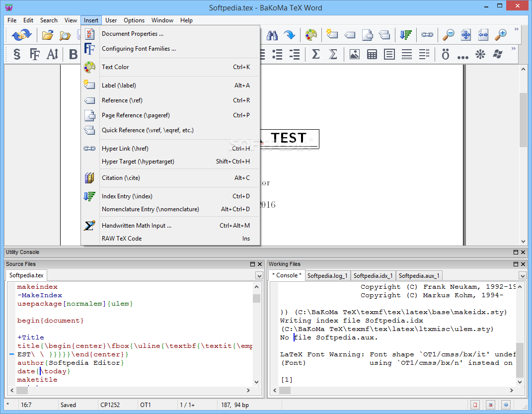The height and width of the screenshot is (414, 532).
Task: Open text color palette toolbar icon
Action: [311, 35]
